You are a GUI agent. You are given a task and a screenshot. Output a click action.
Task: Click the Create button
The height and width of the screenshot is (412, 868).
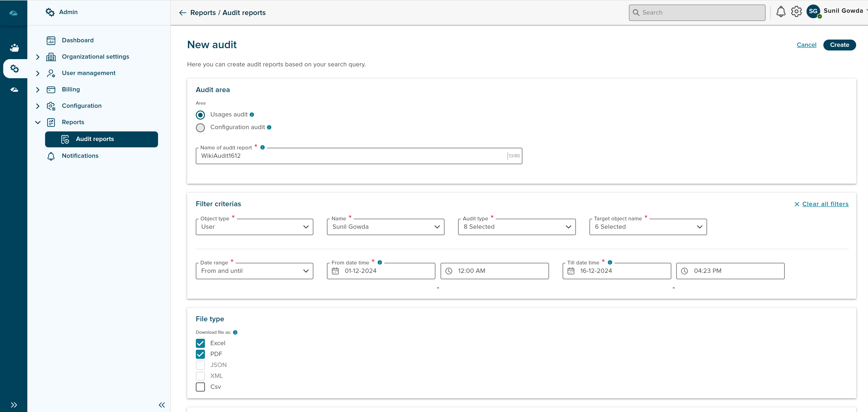point(839,45)
